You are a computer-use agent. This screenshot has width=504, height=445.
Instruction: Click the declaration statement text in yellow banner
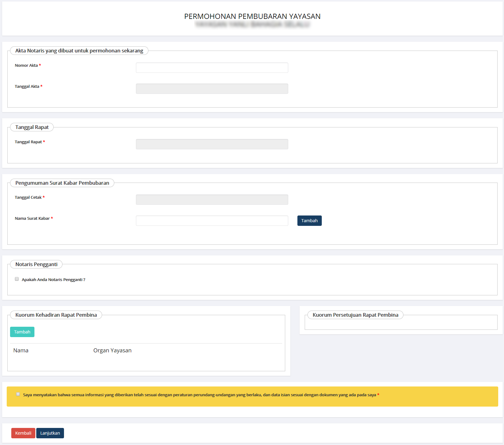(199, 395)
